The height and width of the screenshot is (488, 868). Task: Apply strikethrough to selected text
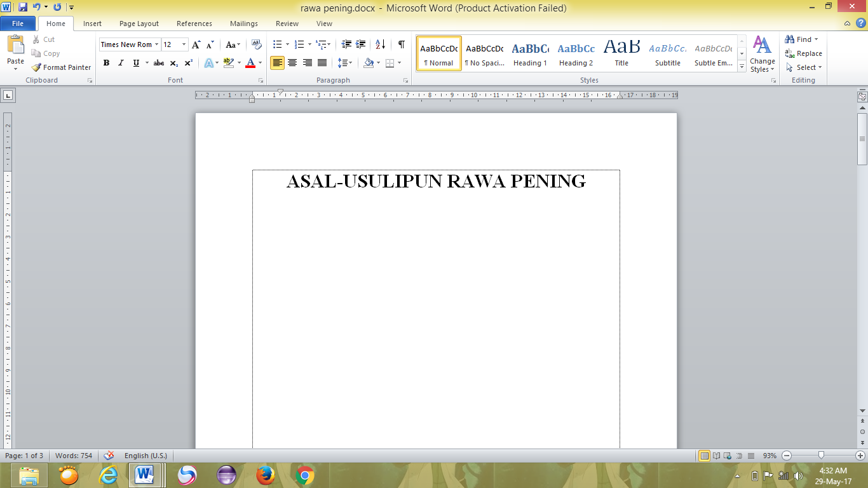coord(158,63)
